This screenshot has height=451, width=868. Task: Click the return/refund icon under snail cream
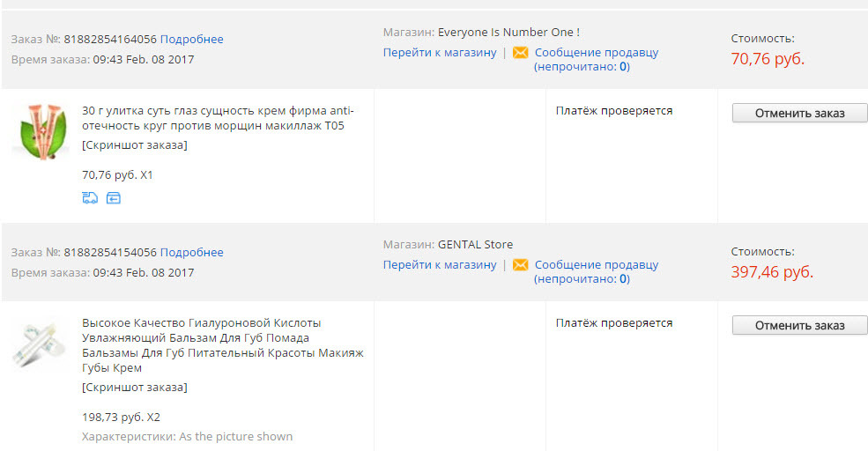point(113,198)
